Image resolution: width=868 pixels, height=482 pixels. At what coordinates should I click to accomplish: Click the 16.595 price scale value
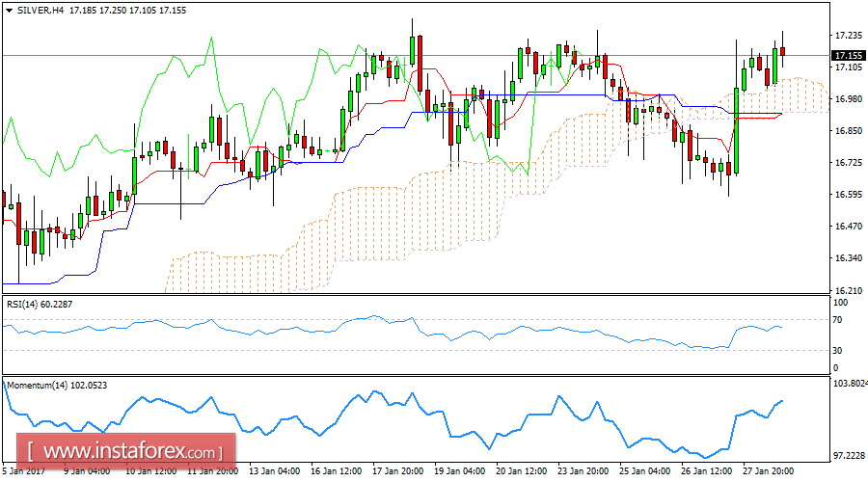848,194
